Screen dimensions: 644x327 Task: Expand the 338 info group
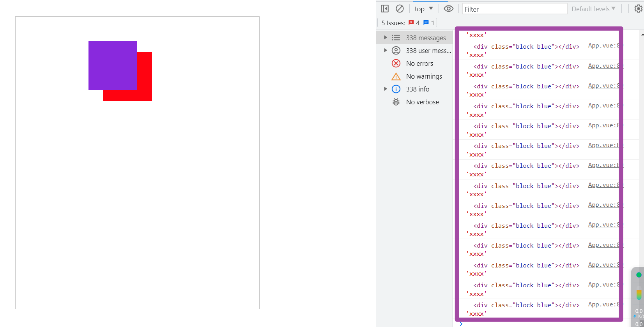click(x=414, y=89)
